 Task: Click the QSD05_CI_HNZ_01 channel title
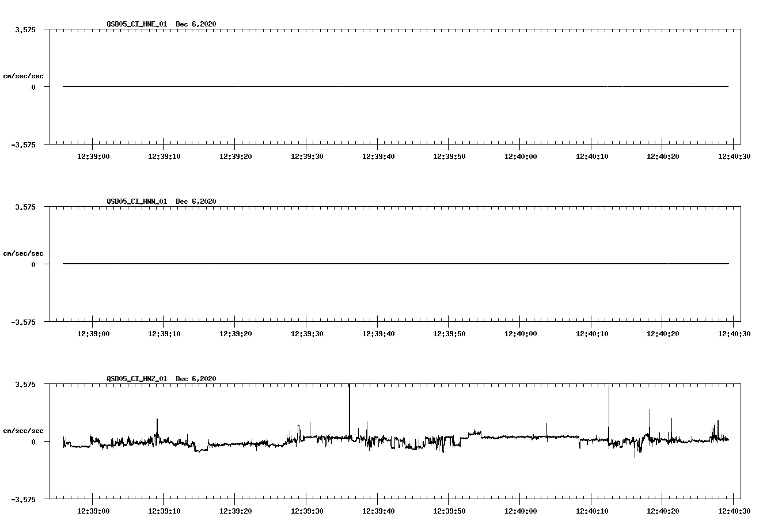pos(136,379)
